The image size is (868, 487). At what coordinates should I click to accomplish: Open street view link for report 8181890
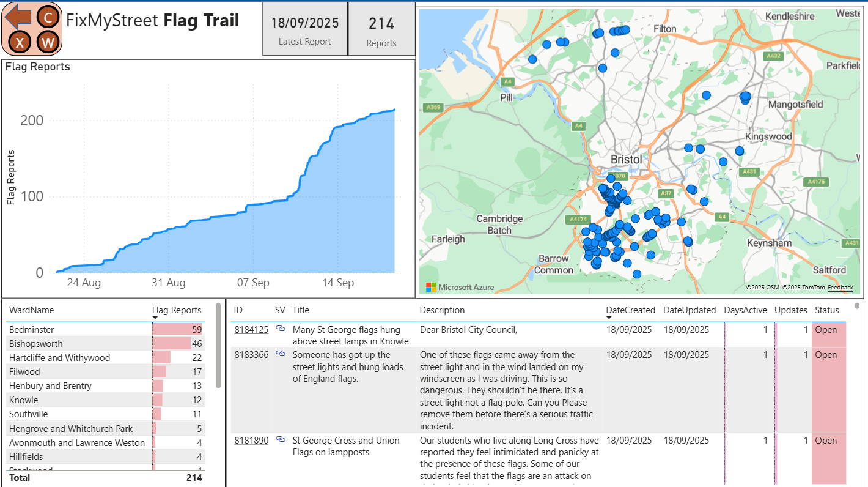tap(281, 440)
